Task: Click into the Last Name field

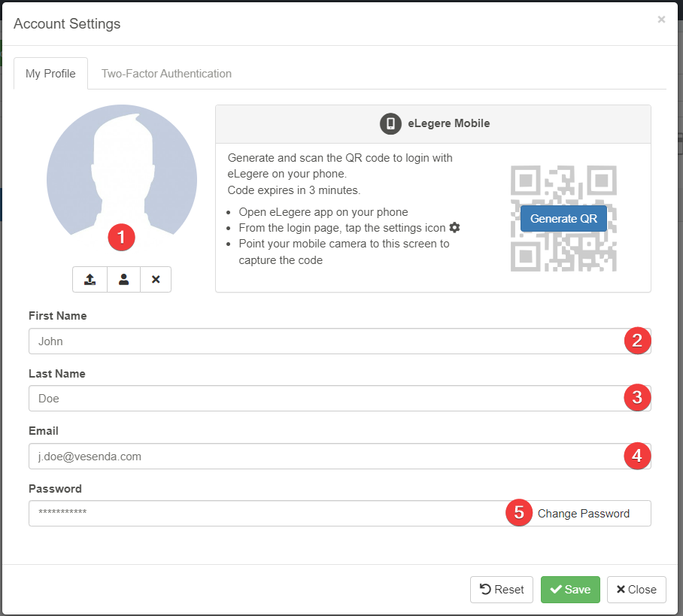Action: point(323,399)
